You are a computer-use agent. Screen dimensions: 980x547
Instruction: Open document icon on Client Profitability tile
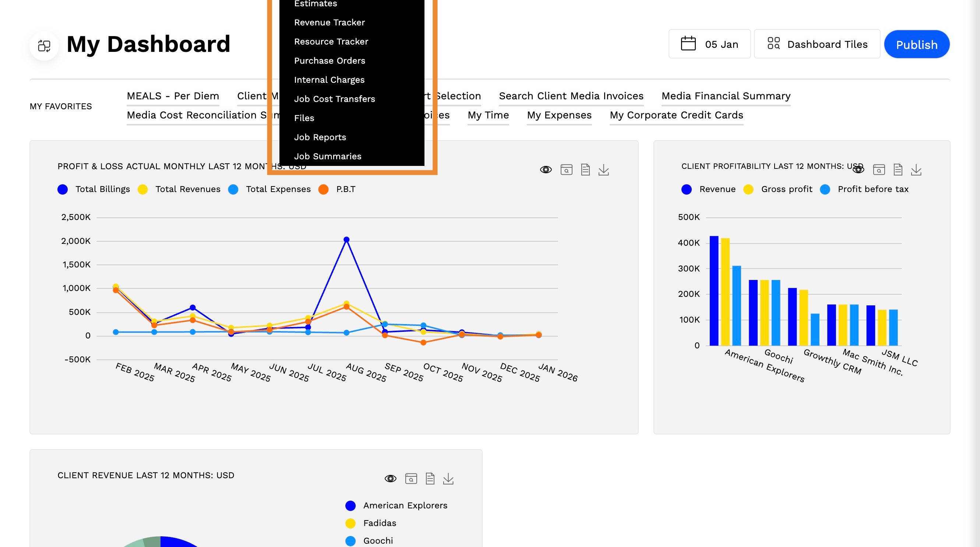coord(898,170)
